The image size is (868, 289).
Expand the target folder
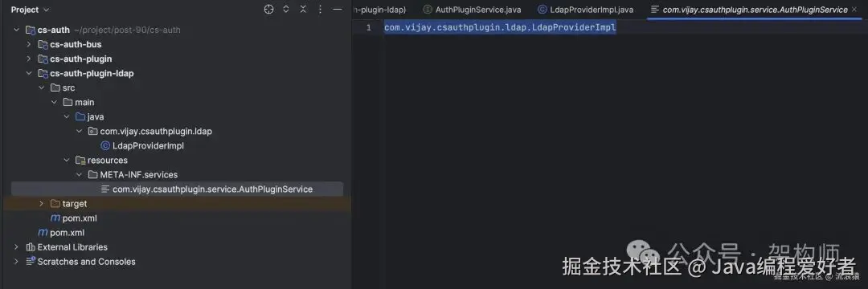click(41, 204)
